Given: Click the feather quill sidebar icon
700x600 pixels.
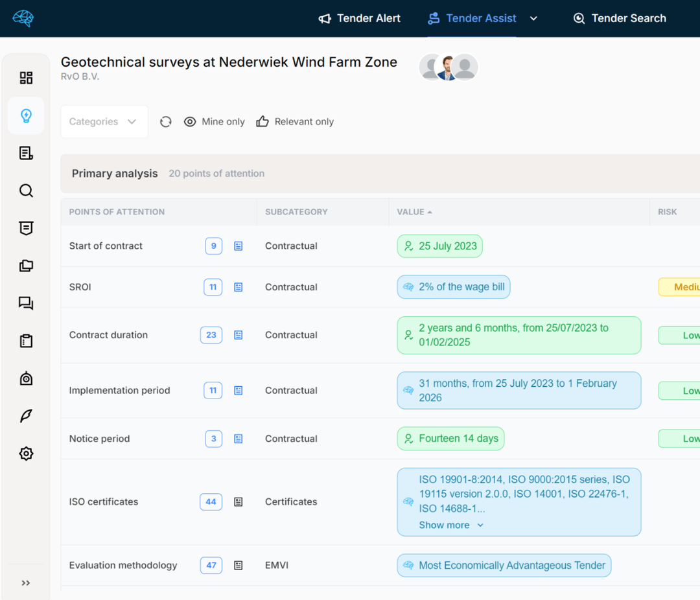Looking at the screenshot, I should 26,416.
